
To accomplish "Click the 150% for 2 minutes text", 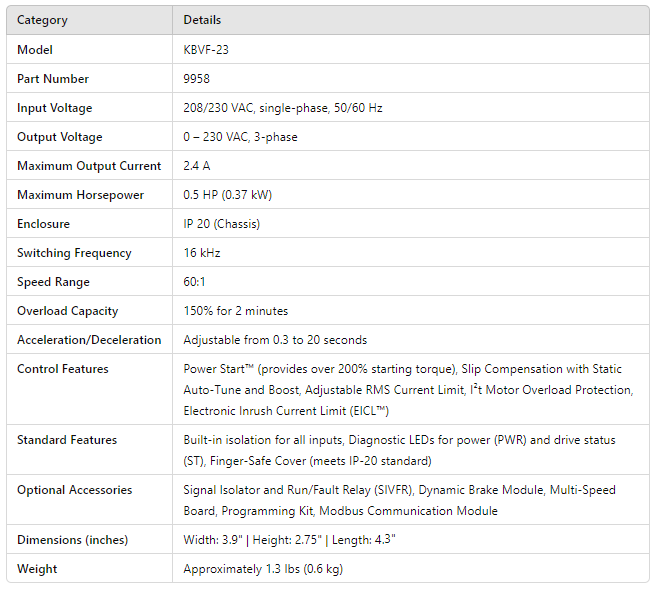I will tap(236, 310).
